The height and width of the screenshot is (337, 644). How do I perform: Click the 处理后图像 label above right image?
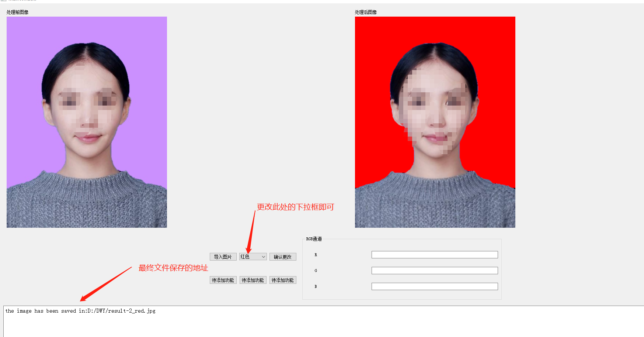pyautogui.click(x=365, y=12)
